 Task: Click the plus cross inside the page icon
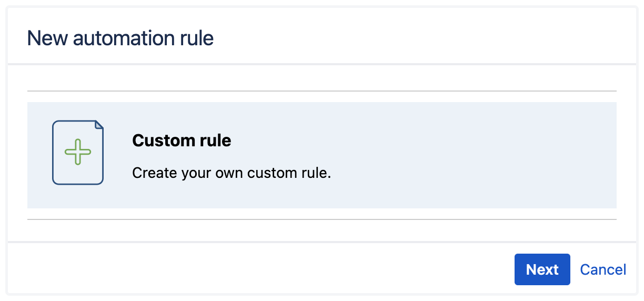click(77, 152)
